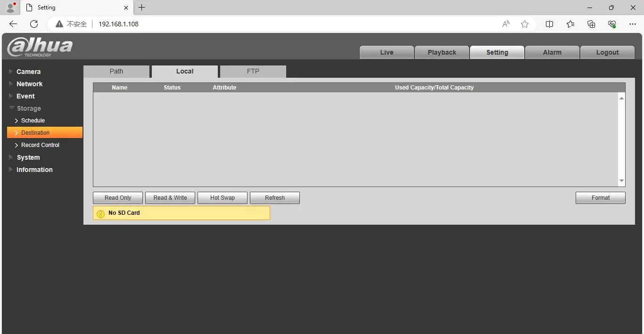Open the Playback main tab

(x=442, y=52)
